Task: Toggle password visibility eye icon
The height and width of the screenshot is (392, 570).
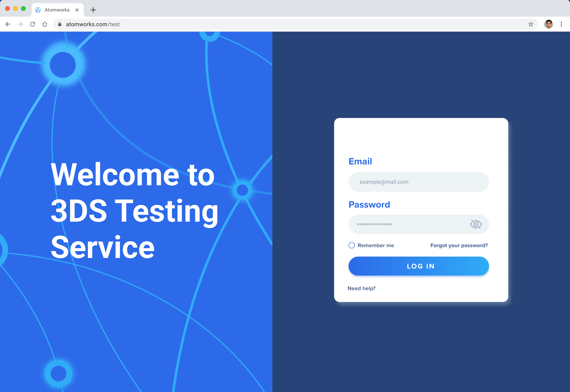Action: [476, 224]
